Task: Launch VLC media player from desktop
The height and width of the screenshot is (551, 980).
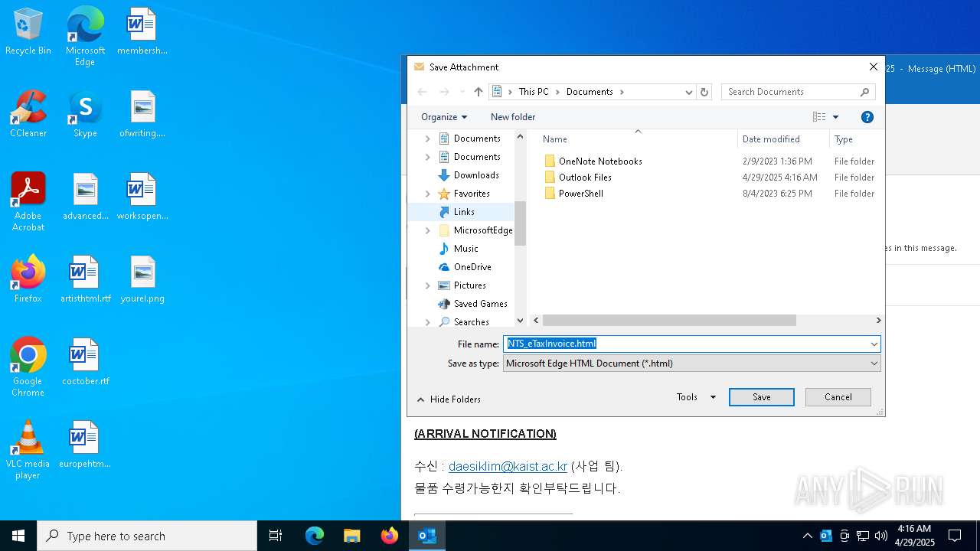Action: tap(28, 450)
